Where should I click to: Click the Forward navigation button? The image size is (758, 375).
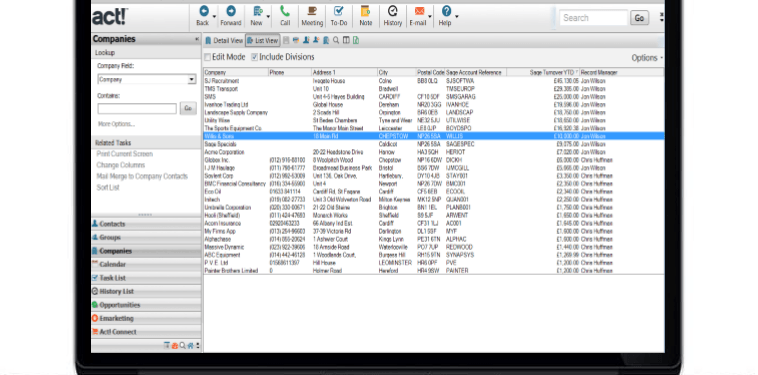point(231,16)
